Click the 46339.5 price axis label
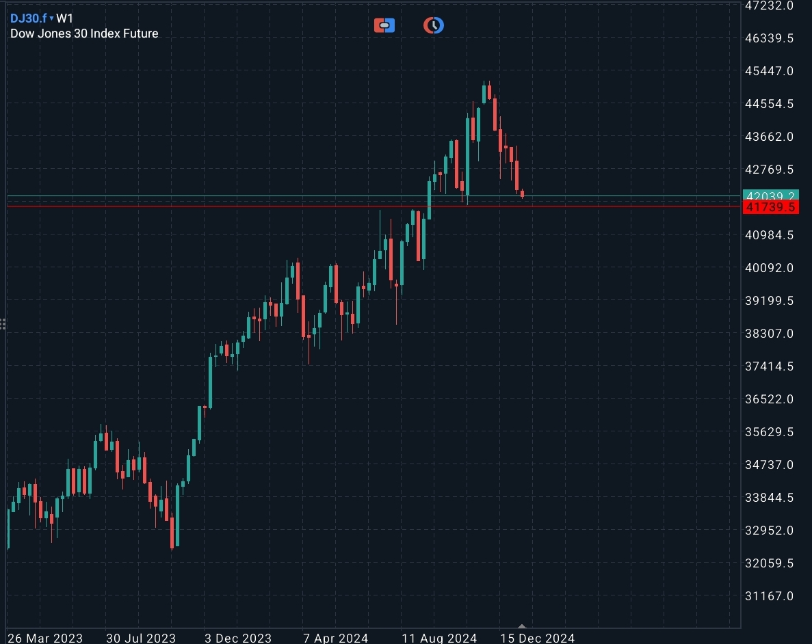Screen dimensions: 812x644 pyautogui.click(x=769, y=38)
